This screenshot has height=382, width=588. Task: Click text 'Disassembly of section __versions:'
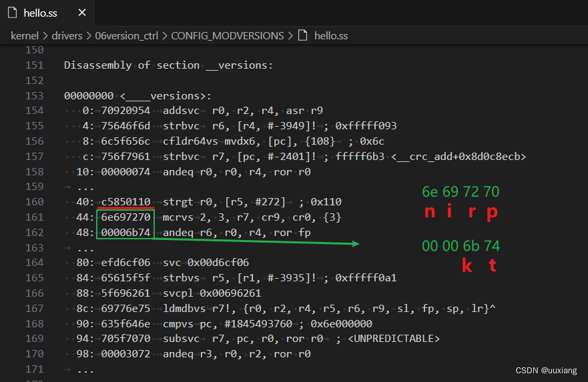(x=168, y=65)
